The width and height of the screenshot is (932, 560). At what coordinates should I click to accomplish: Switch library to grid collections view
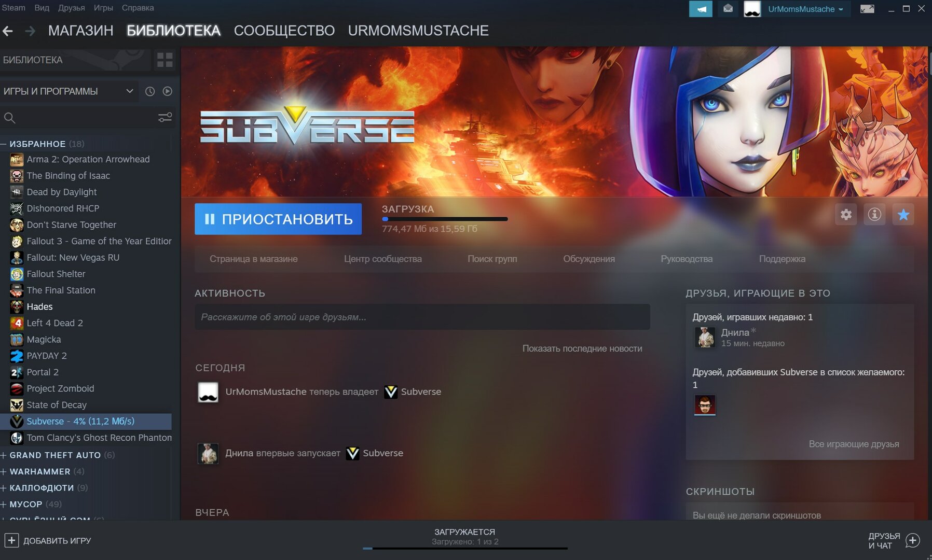[x=165, y=60]
